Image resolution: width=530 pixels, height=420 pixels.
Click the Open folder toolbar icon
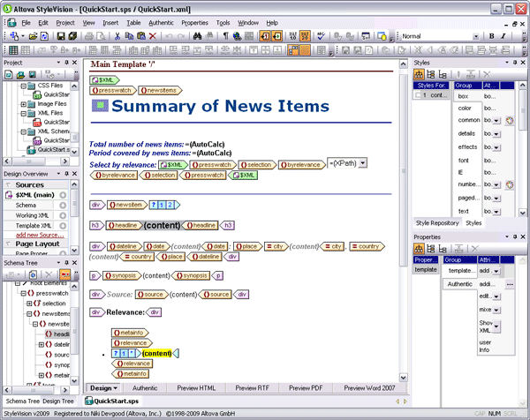(33, 36)
